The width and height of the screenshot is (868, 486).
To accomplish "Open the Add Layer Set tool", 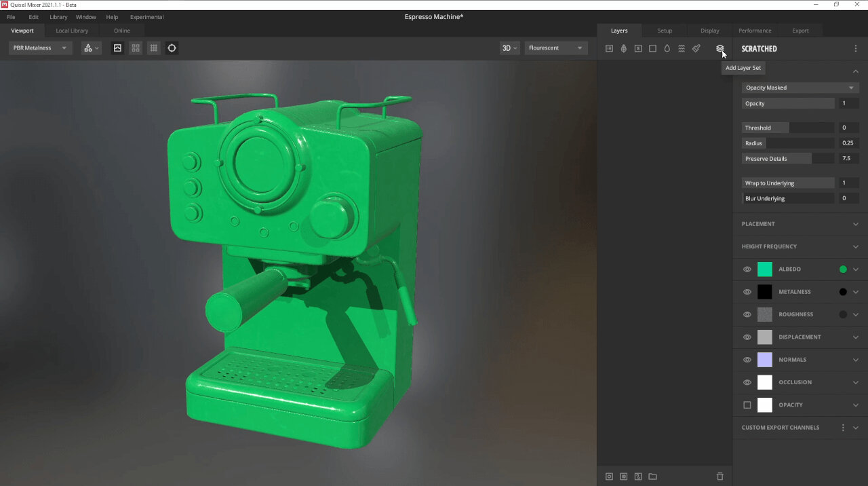I will [x=719, y=48].
